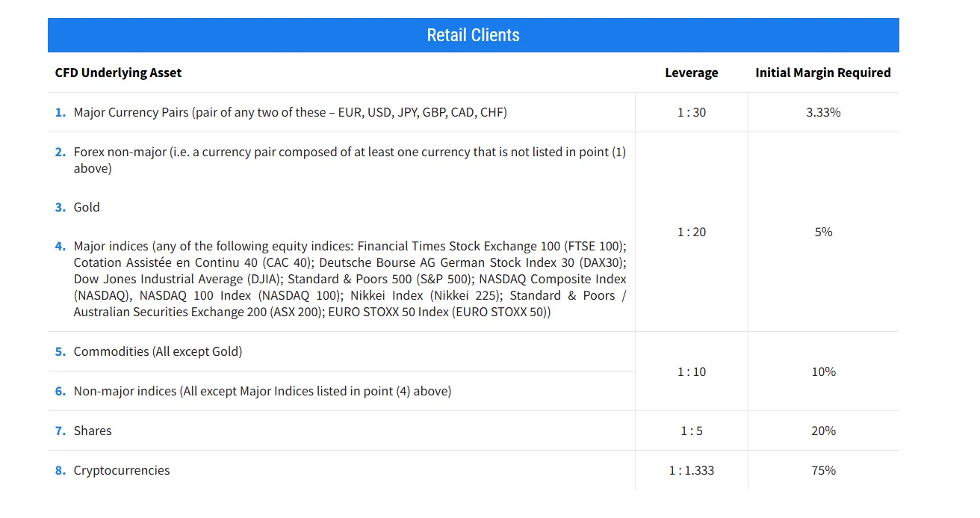The image size is (980, 518).
Task: Click the 75% margin value
Action: [x=823, y=470]
